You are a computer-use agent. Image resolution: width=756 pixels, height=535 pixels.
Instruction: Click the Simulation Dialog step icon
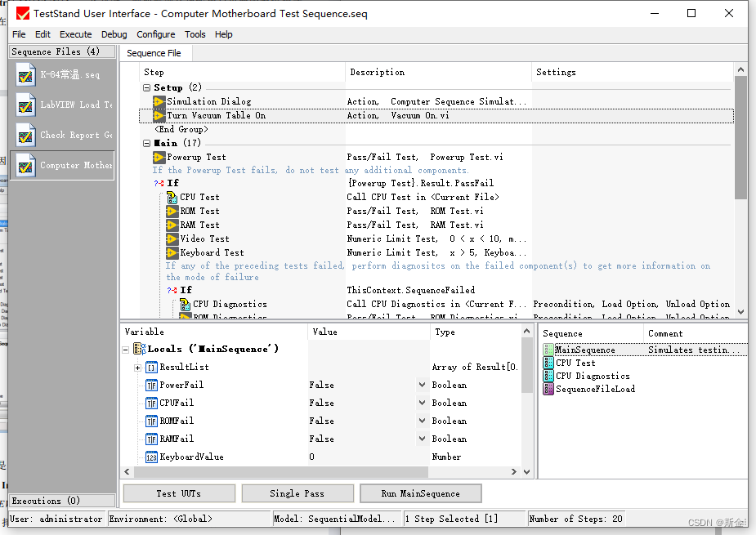pyautogui.click(x=159, y=102)
